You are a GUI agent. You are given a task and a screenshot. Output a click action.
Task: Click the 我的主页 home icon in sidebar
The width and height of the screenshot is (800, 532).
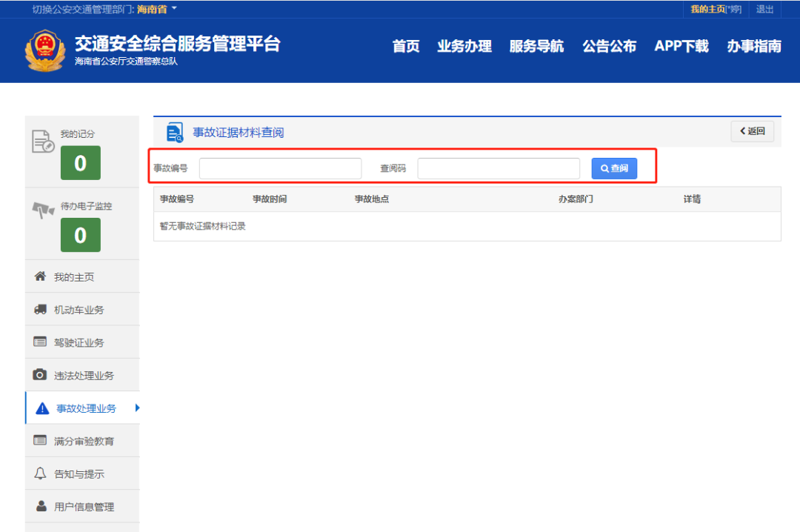tap(41, 276)
